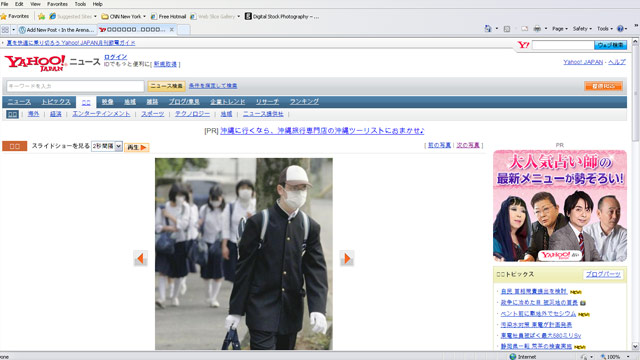Select the ランキング navigation tab
The width and height of the screenshot is (640, 360).
pyautogui.click(x=304, y=102)
